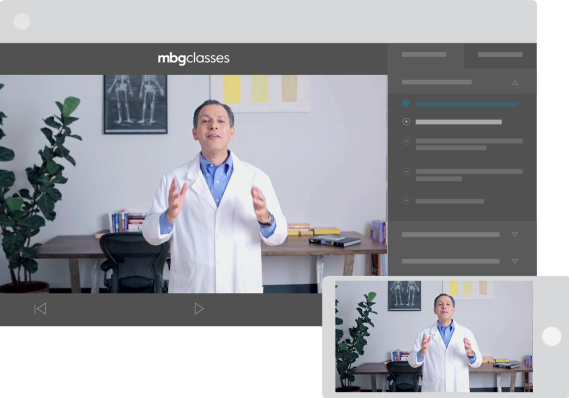Viewport: 569px width, 398px height.
Task: Open the second lesson's white title bar
Action: tap(459, 122)
